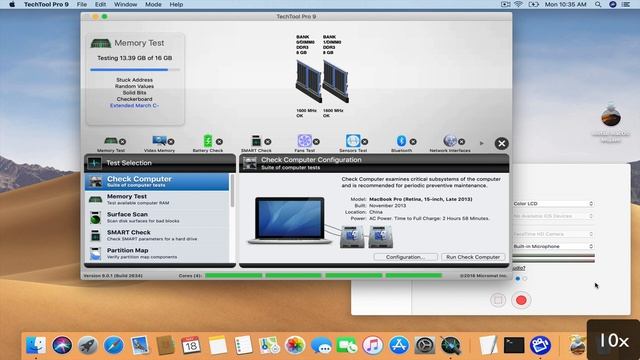Select Memory Test in the Test Selection list

157,199
